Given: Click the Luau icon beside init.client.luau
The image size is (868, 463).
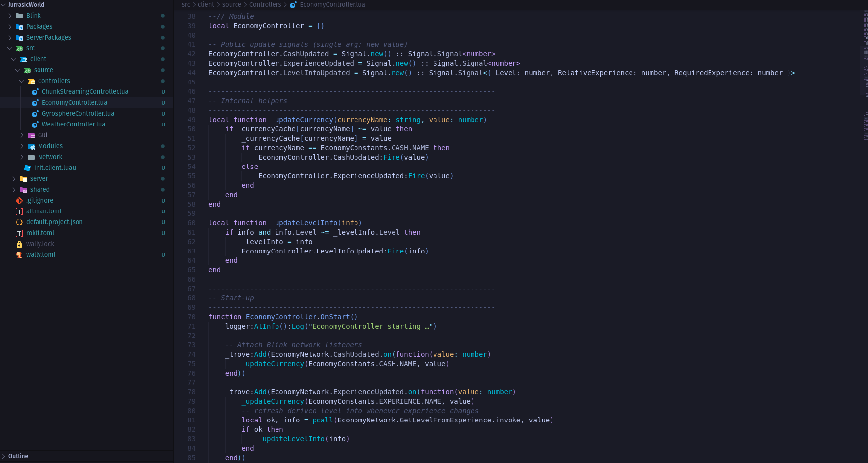Looking at the screenshot, I should click(27, 168).
